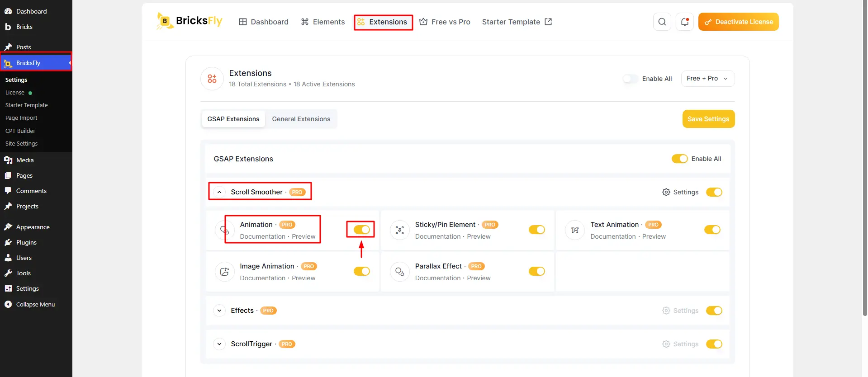
Task: Open Site Settings submenu item
Action: pyautogui.click(x=22, y=143)
